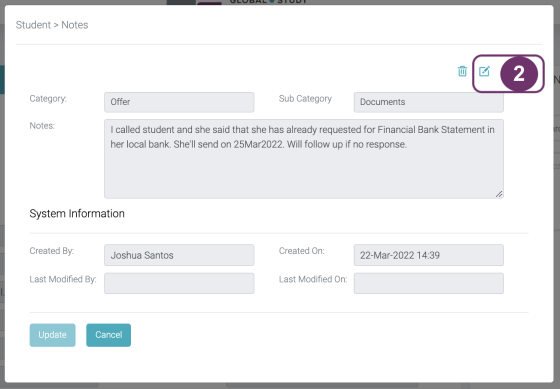560x389 pixels.
Task: Focus the empty Last Modified On field
Action: [x=429, y=283]
